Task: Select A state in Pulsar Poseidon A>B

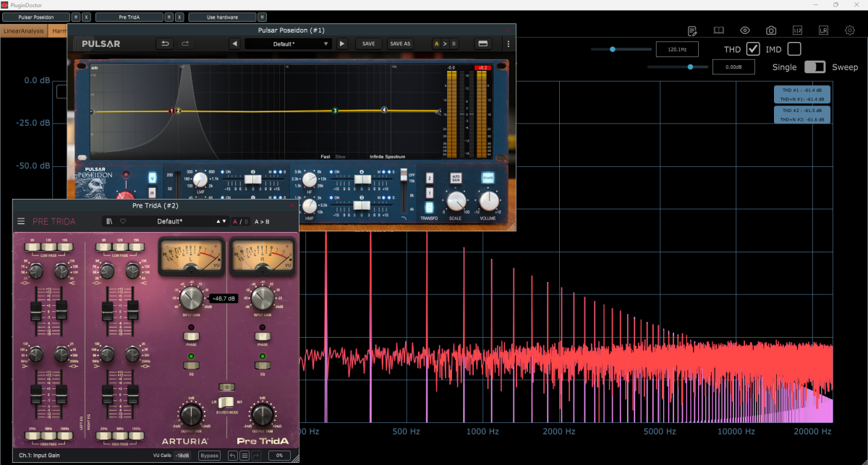Action: [436, 43]
